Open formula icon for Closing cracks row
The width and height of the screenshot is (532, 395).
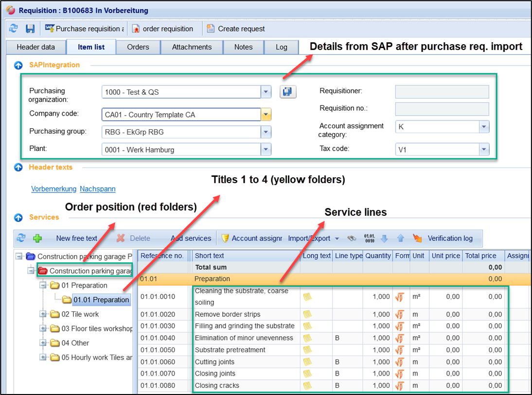[x=399, y=386]
